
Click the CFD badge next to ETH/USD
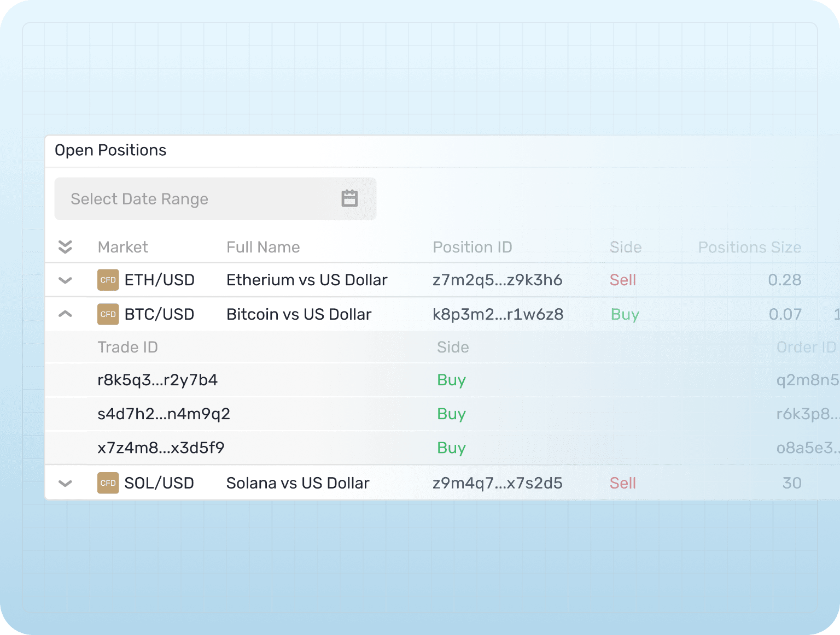coord(108,280)
